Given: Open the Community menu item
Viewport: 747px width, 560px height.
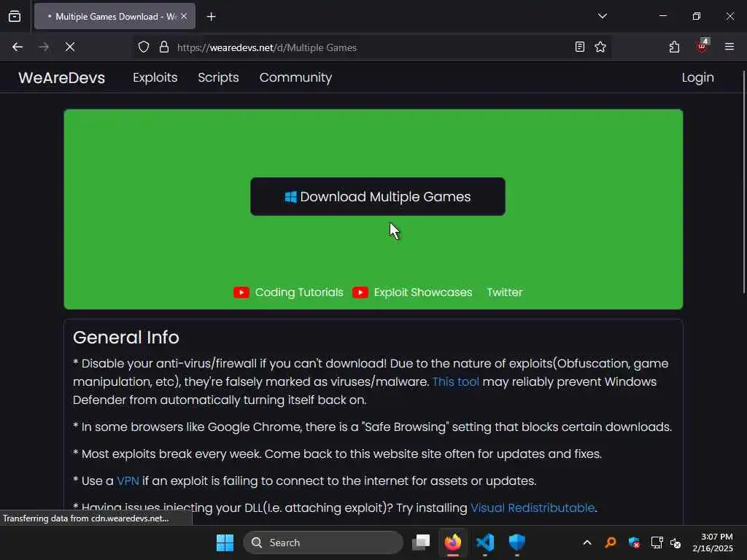Looking at the screenshot, I should pos(296,77).
